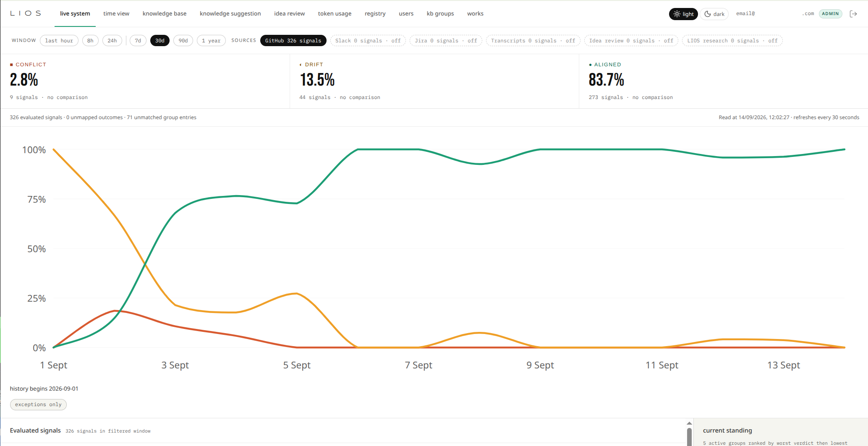Enable LIOS research signals source
Viewport: 868px width, 446px height.
pyautogui.click(x=732, y=41)
